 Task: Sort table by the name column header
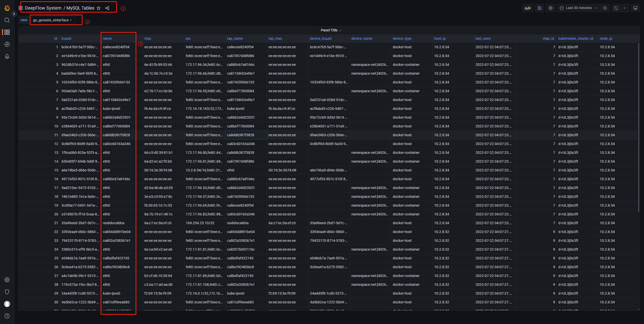point(107,38)
